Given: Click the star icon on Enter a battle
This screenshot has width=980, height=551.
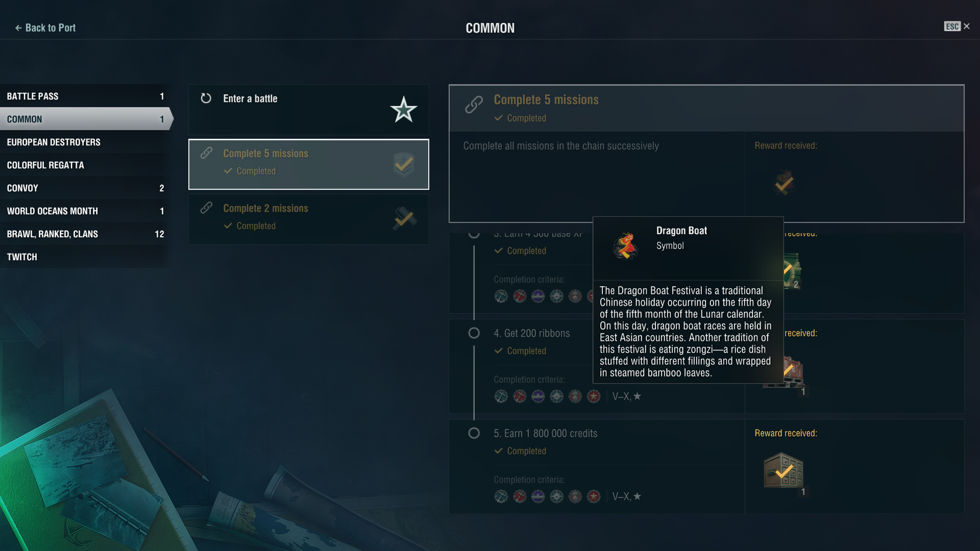Looking at the screenshot, I should pos(404,110).
